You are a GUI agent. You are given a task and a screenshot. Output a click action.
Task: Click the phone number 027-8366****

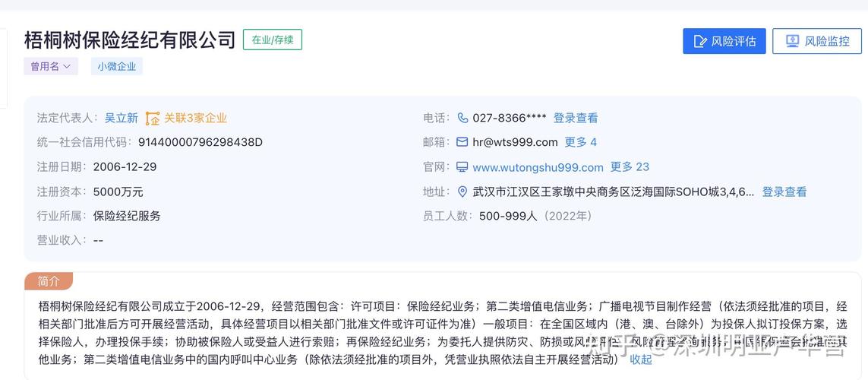coord(510,118)
